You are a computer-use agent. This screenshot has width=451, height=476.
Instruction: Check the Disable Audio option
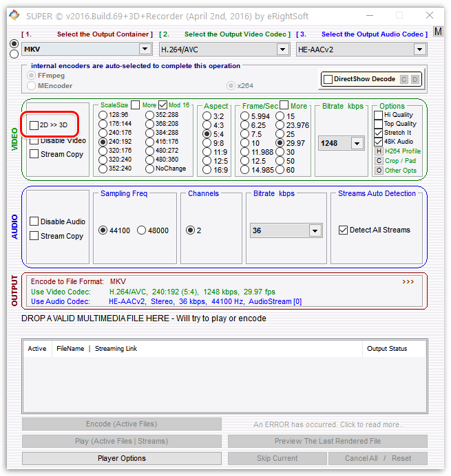point(34,221)
